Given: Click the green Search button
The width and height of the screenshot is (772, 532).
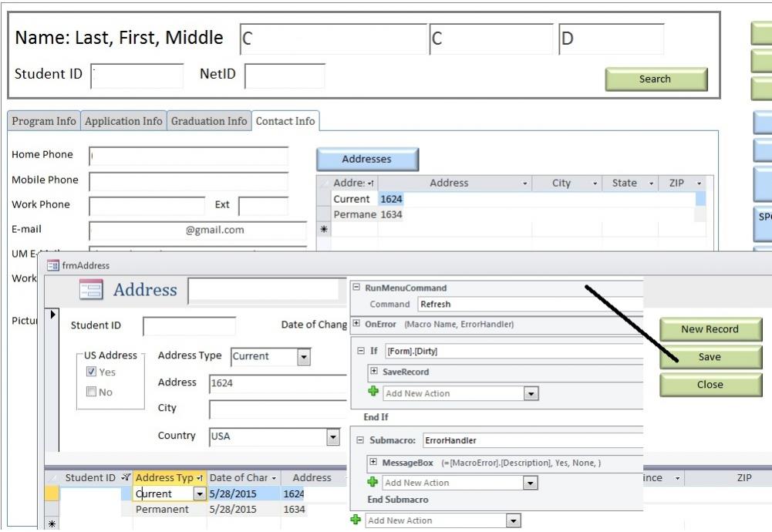Looking at the screenshot, I should [656, 79].
